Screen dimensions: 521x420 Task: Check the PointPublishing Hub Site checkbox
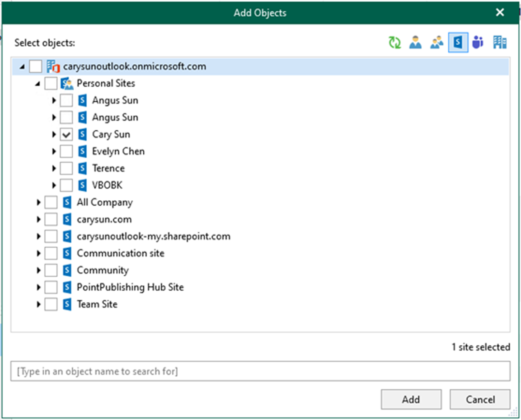(x=51, y=287)
